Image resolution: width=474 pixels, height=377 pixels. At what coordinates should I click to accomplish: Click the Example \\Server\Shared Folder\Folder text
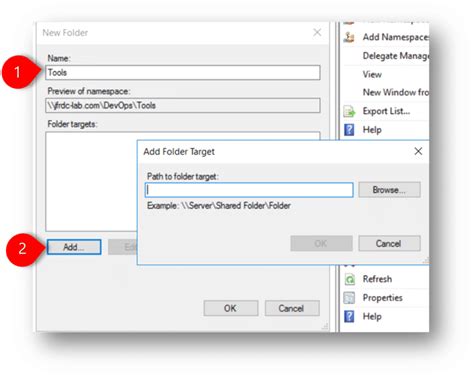(219, 206)
